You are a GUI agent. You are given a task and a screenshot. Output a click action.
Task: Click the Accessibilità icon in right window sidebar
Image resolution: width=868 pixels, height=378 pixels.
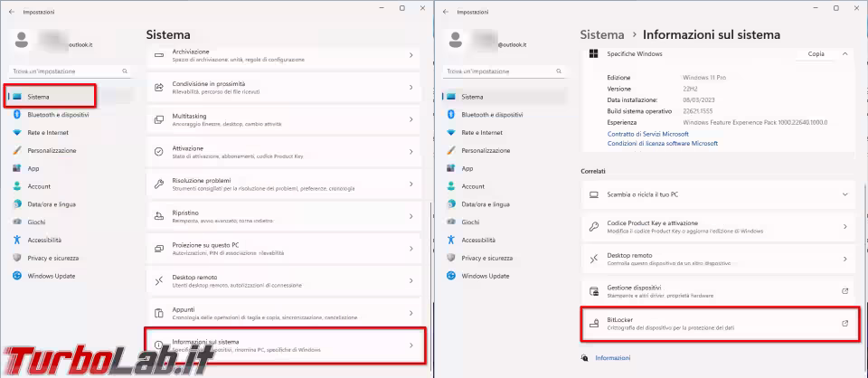click(450, 240)
